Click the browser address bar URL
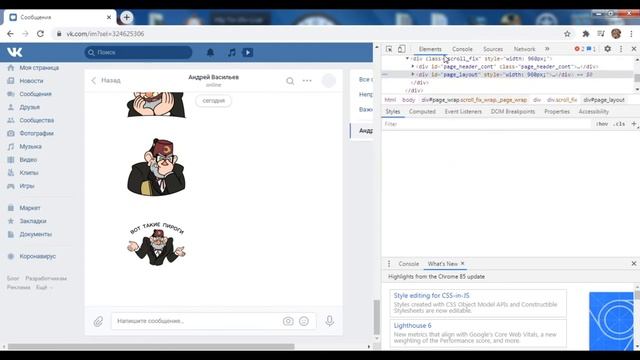Image resolution: width=640 pixels, height=360 pixels. tap(105, 34)
